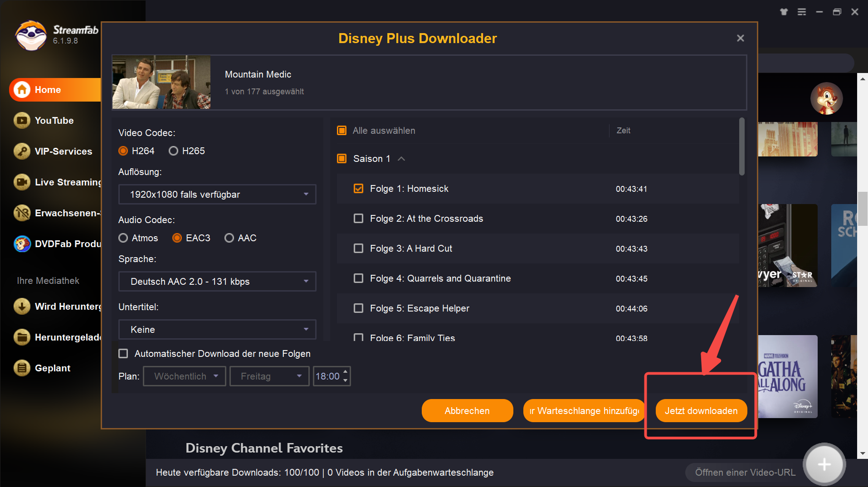Viewport: 868px width, 487px height.
Task: Open the Auflösung resolution dropdown
Action: tap(217, 195)
